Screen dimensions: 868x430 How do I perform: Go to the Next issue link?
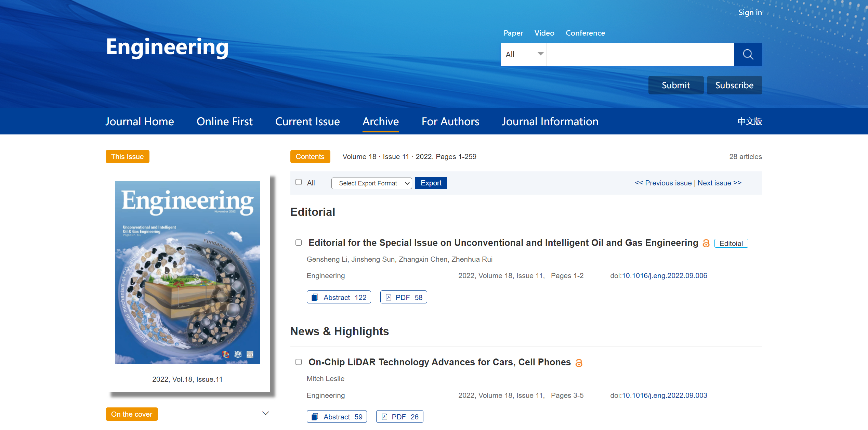720,183
